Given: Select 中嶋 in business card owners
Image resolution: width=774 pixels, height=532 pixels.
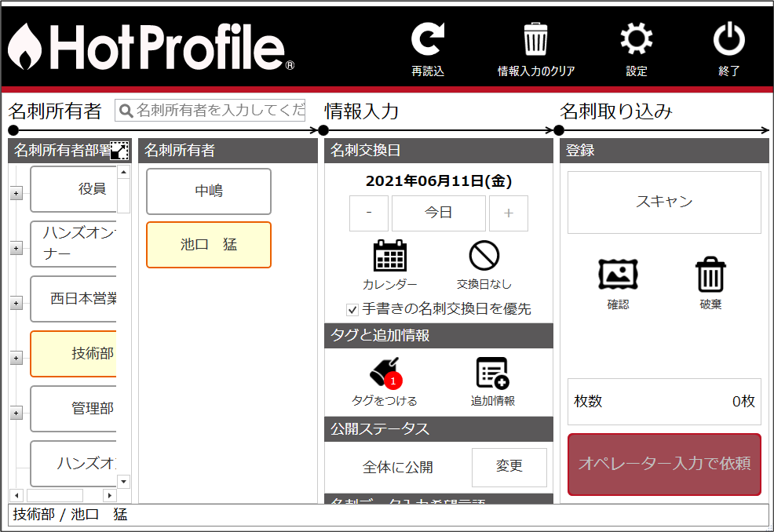Looking at the screenshot, I should [209, 191].
